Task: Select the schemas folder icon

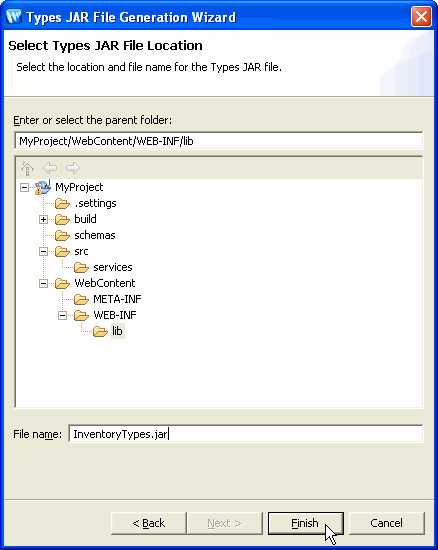Action: pos(62,235)
